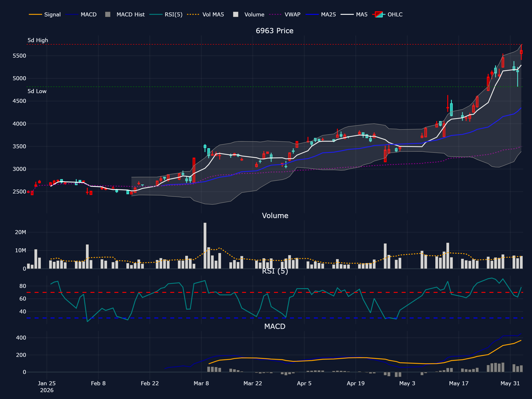The image size is (532, 399).
Task: Toggle the RSI(5) legend entry
Action: pos(166,14)
